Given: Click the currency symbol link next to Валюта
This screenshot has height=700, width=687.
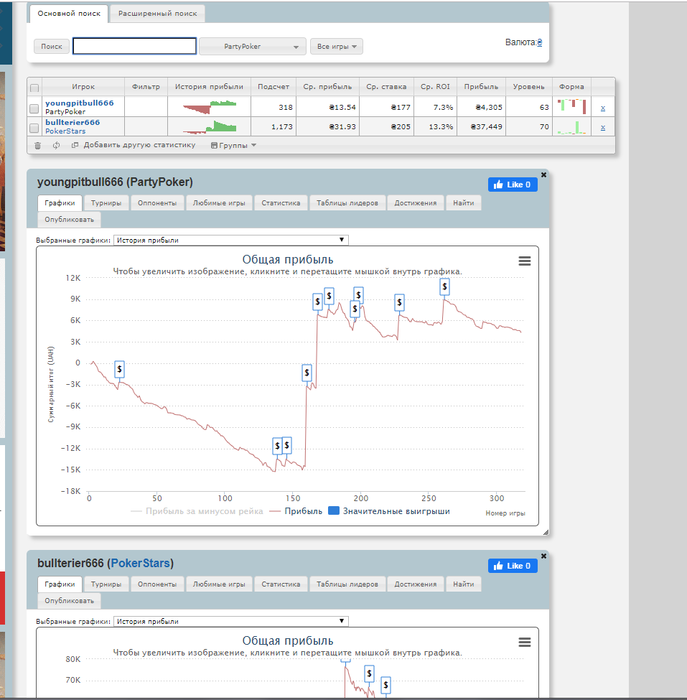Looking at the screenshot, I should pyautogui.click(x=539, y=43).
